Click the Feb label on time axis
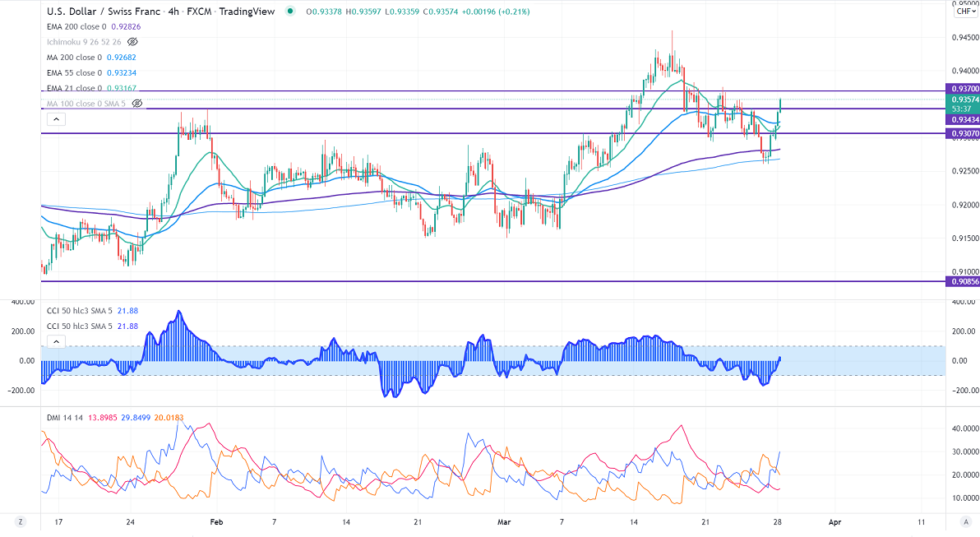980x537 pixels. point(216,522)
